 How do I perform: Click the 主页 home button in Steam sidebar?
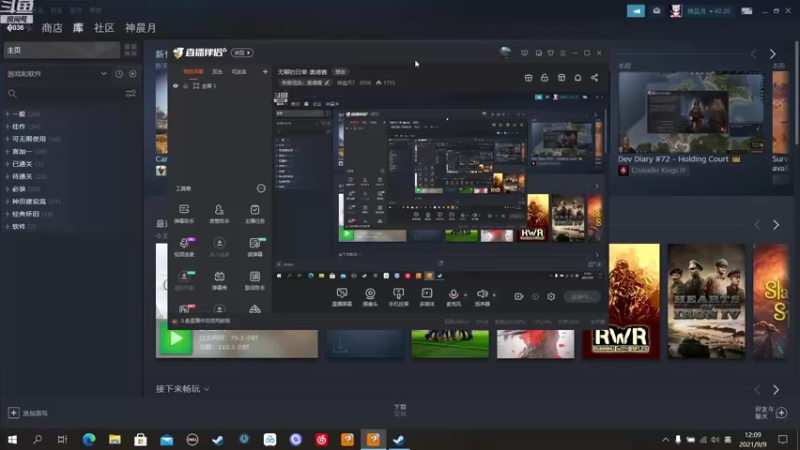point(61,50)
